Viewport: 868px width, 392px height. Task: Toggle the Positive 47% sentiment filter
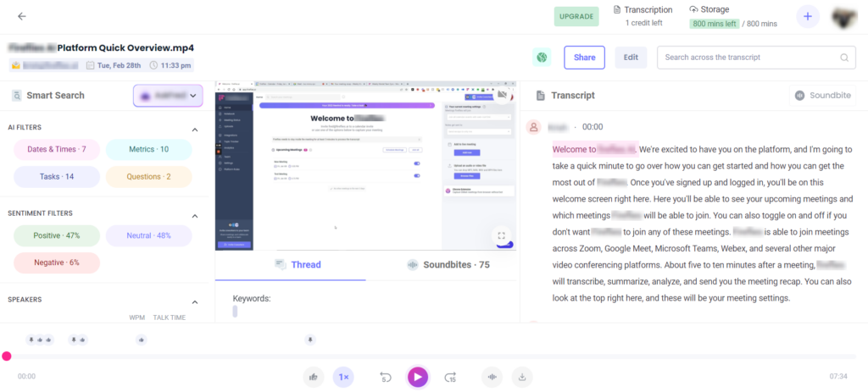(x=58, y=235)
